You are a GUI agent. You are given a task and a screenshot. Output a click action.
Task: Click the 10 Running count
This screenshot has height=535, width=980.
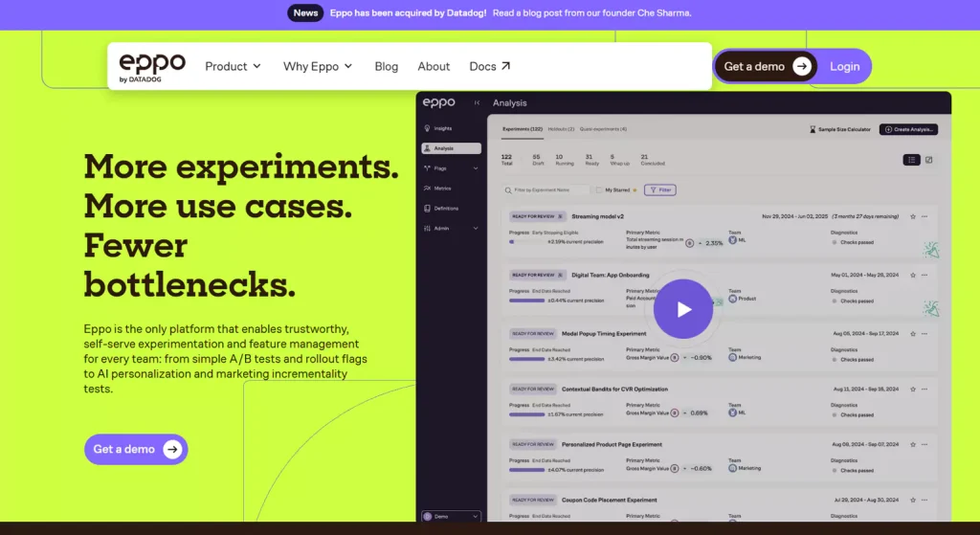(564, 160)
